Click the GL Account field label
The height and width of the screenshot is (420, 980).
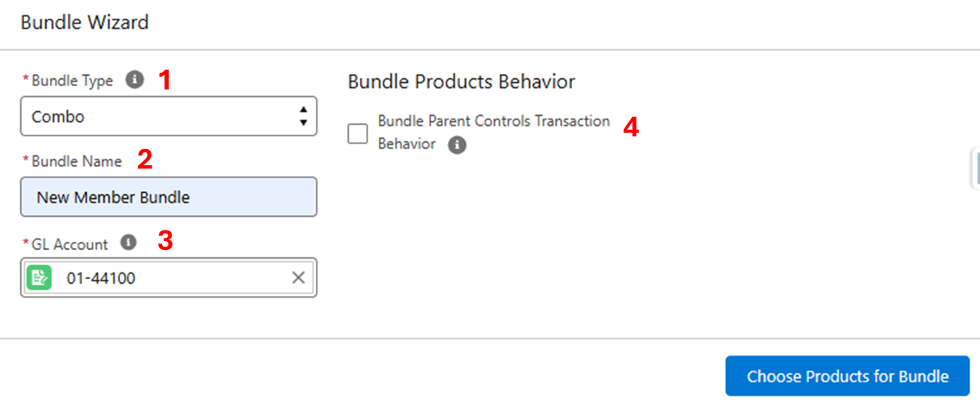(x=69, y=244)
